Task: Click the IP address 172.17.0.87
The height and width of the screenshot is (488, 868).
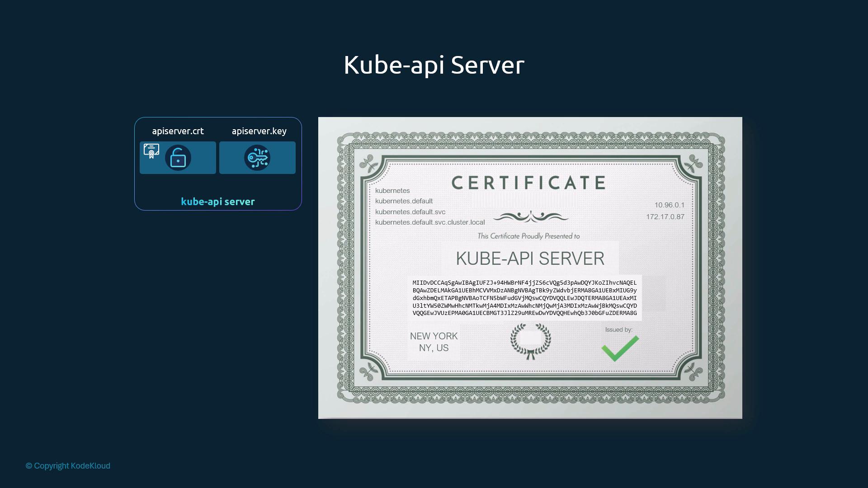Action: point(665,217)
